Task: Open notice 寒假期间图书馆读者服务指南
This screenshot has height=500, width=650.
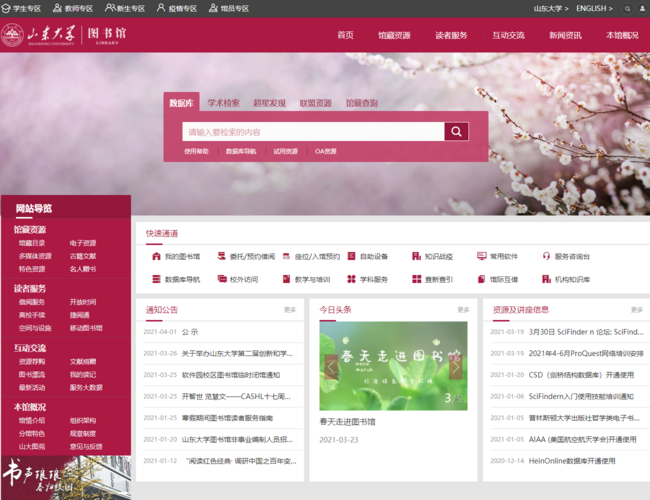Action: point(227,418)
